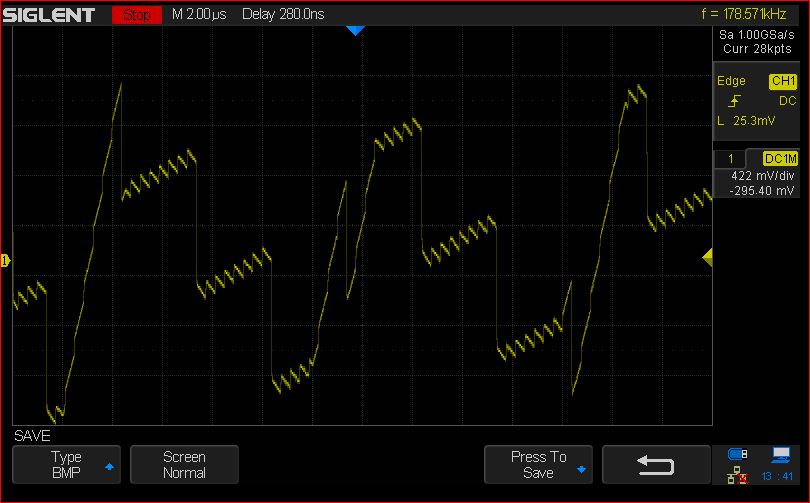
Task: Click the L 25.3mV trigger level value
Action: click(x=746, y=121)
